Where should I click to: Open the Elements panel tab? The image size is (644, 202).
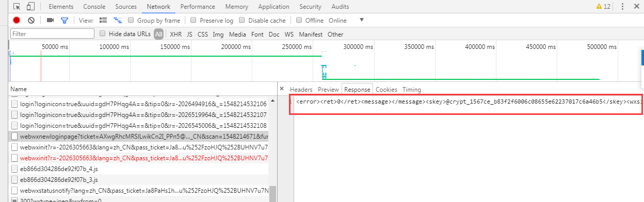pyautogui.click(x=61, y=7)
